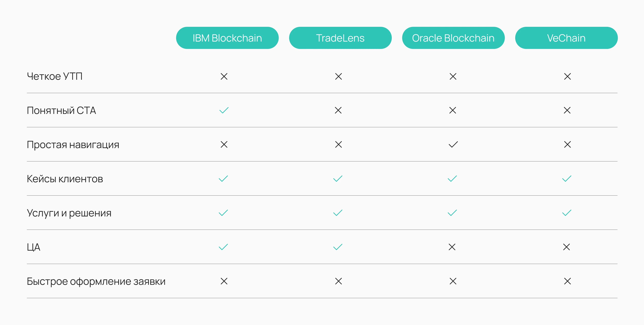644x325 pixels.
Task: Click the Oracle Blockchain header pill
Action: point(453,38)
